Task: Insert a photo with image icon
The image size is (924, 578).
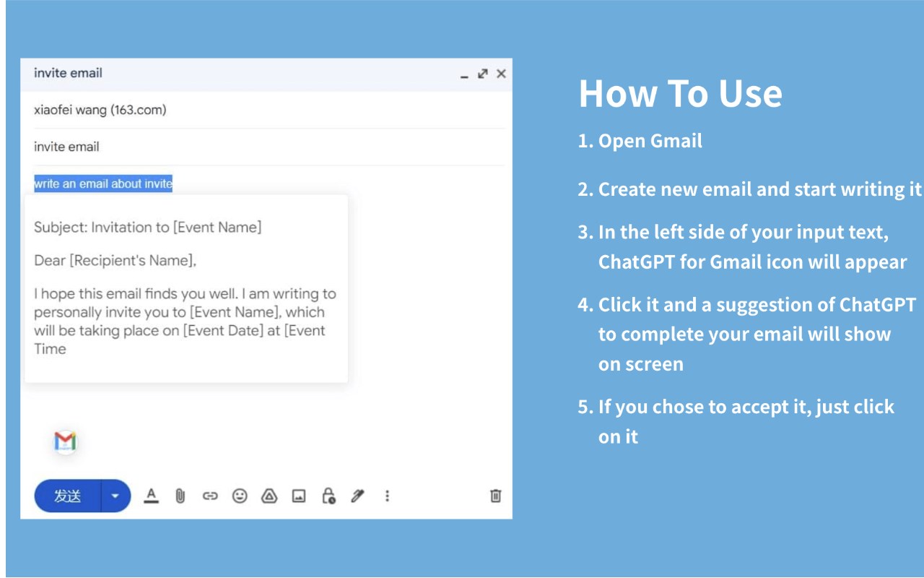Action: point(299,496)
